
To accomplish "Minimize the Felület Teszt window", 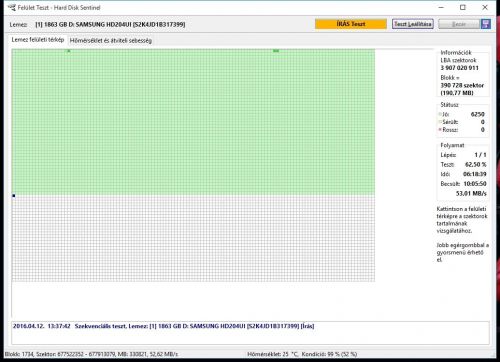I will (441, 7).
